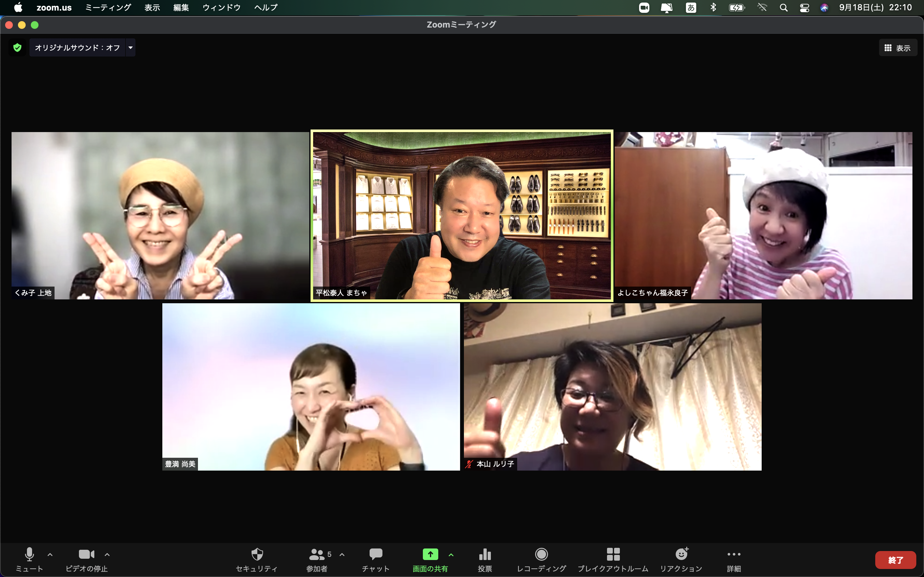Start Recording with the レコーディング icon

tap(541, 554)
